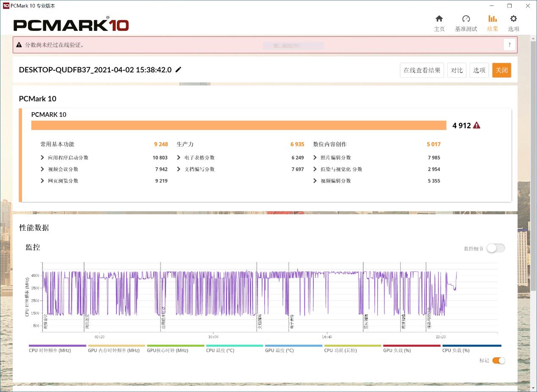Click the Benchmarks (基准测试) gauge icon

click(466, 19)
